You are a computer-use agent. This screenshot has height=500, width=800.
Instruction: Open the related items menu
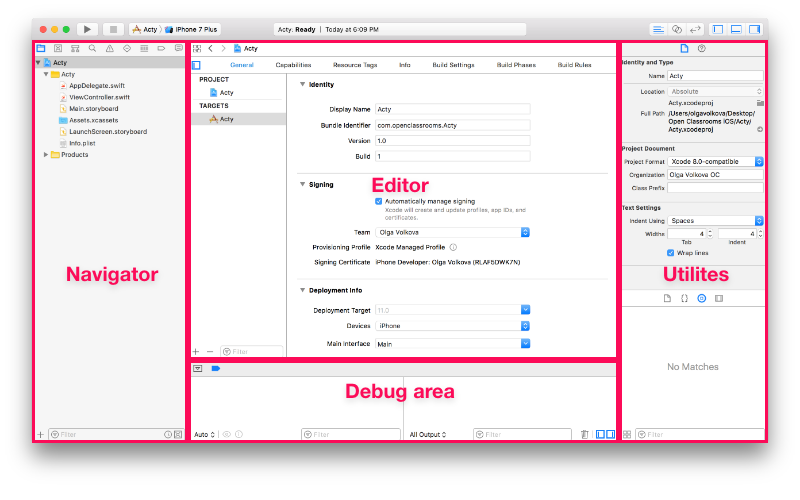point(197,48)
